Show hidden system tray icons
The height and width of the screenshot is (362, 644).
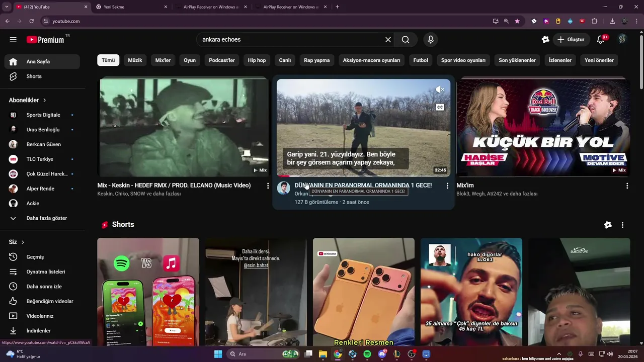pos(558,354)
